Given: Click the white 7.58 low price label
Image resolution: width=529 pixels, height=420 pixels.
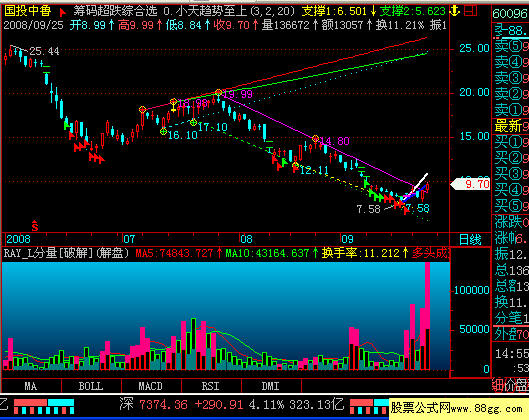Looking at the screenshot, I should point(368,209).
